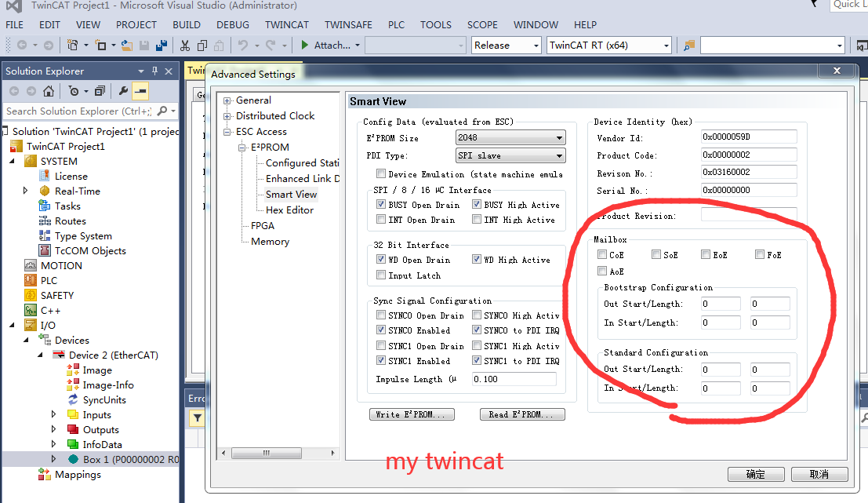Screen dimensions: 868x503
Task: Expand the Distributed Clock tree node
Action: click(x=227, y=116)
